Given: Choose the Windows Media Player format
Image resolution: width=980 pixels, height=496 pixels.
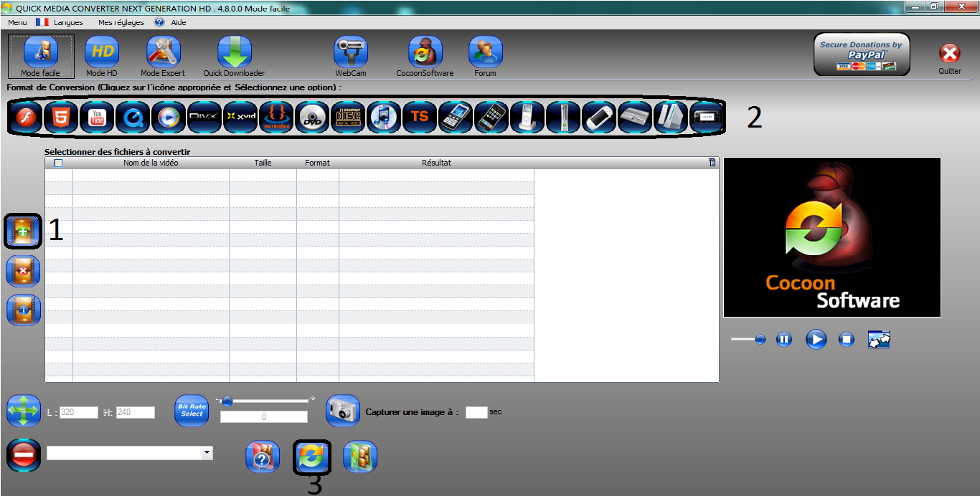Looking at the screenshot, I should coord(169,116).
